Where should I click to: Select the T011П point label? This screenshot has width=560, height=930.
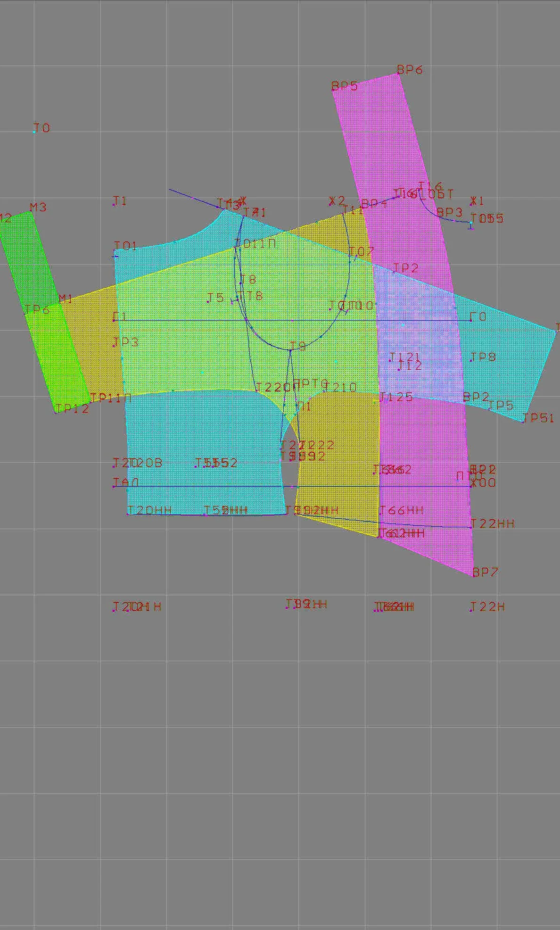[255, 243]
